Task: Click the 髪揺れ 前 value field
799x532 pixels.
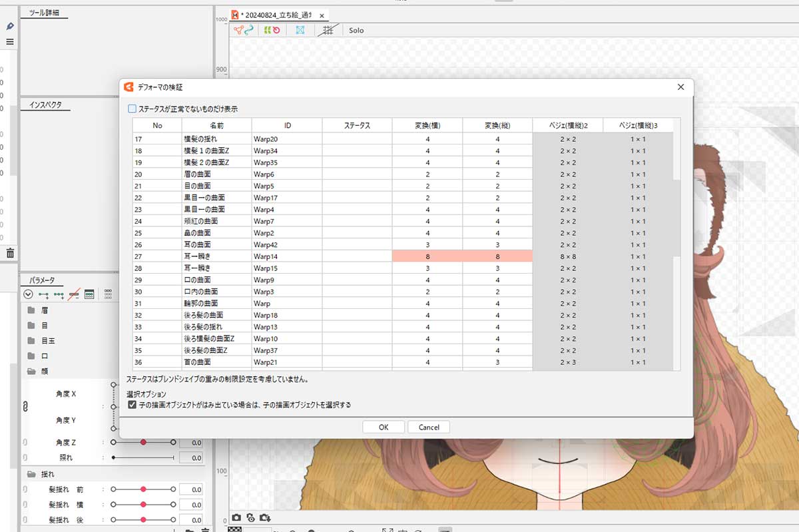Action: click(x=190, y=489)
